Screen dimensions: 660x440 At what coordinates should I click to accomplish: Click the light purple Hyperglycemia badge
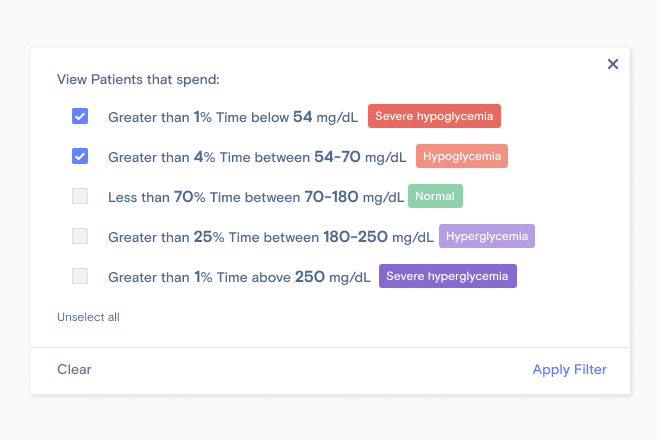coord(488,236)
